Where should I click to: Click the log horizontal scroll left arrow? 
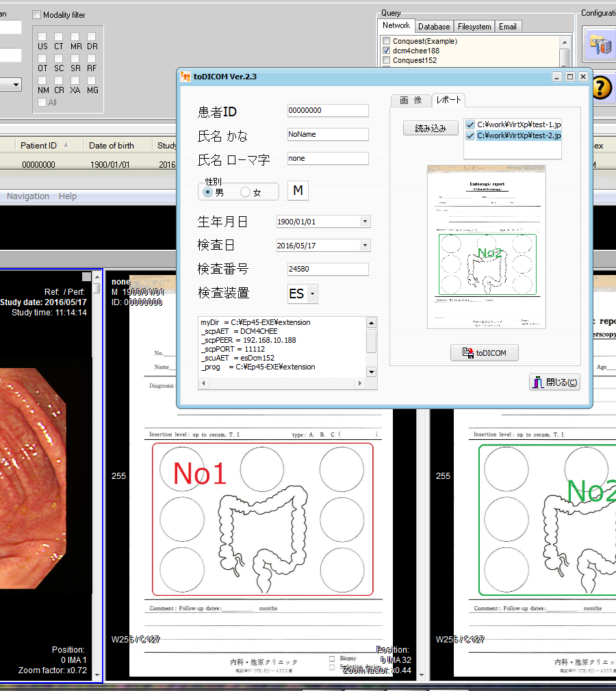click(204, 383)
